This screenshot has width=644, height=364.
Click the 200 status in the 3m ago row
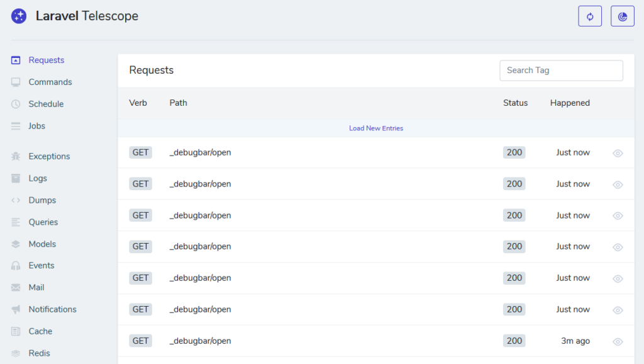coord(514,341)
